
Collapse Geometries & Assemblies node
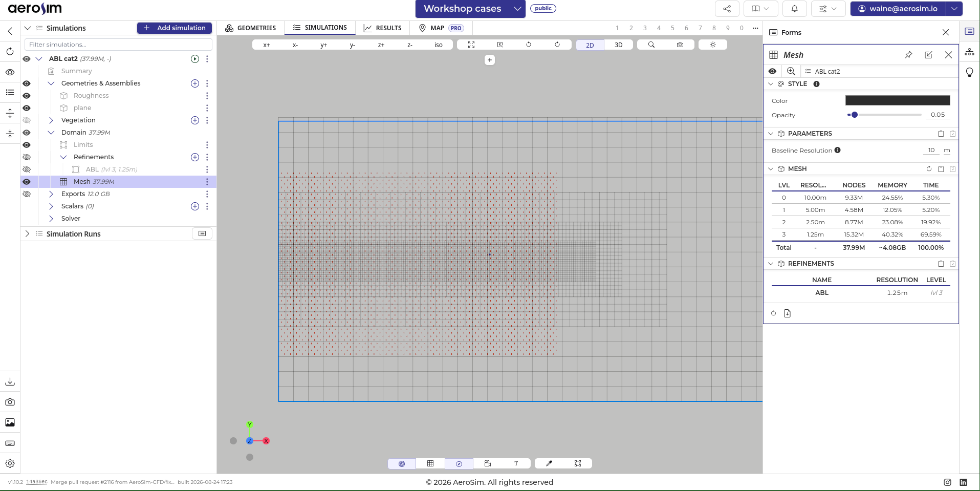(x=51, y=83)
